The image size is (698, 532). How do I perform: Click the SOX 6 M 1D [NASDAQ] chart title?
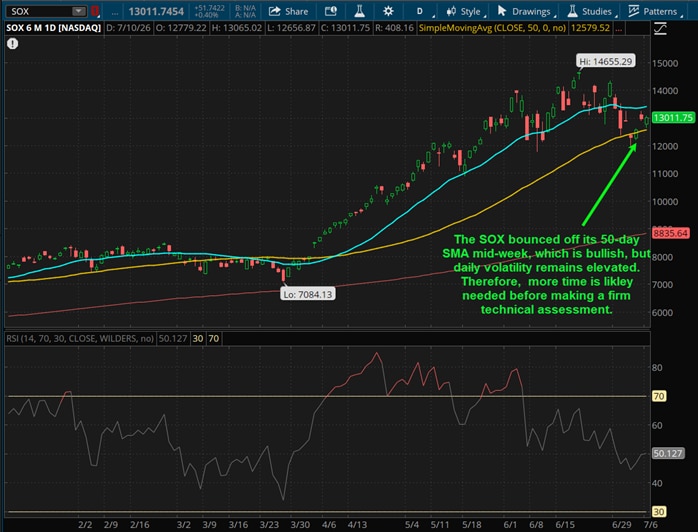[x=53, y=28]
